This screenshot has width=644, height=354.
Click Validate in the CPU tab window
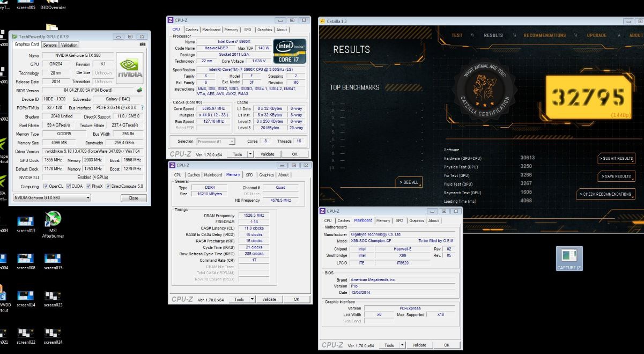point(267,154)
